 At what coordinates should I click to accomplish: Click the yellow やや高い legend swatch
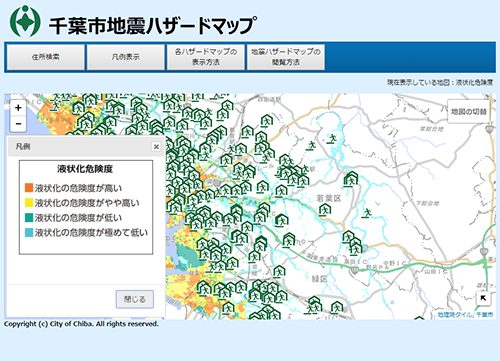29,203
